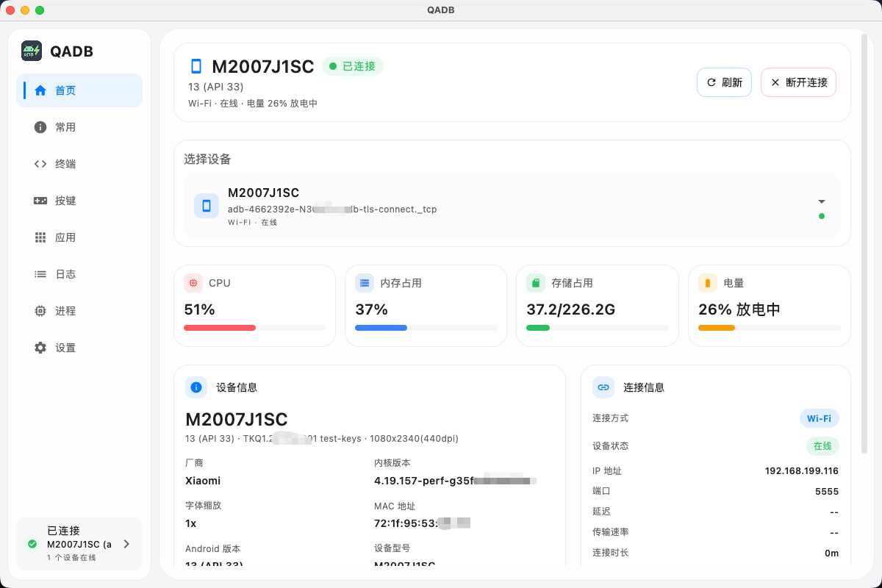
Task: Click the MAC address value 72:1f:95:53
Action: (422, 523)
